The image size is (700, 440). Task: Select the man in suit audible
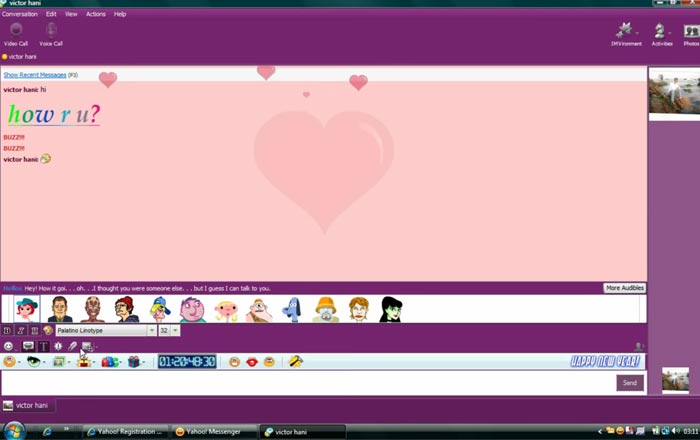(60, 309)
